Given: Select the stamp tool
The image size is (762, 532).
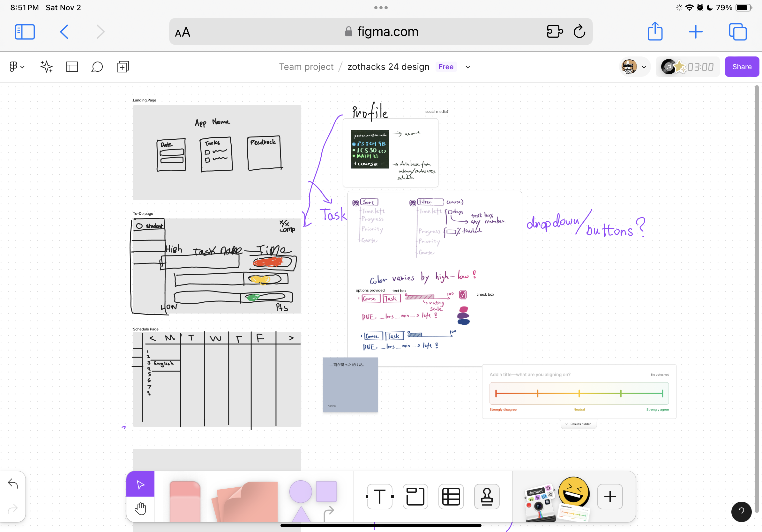Looking at the screenshot, I should [487, 497].
